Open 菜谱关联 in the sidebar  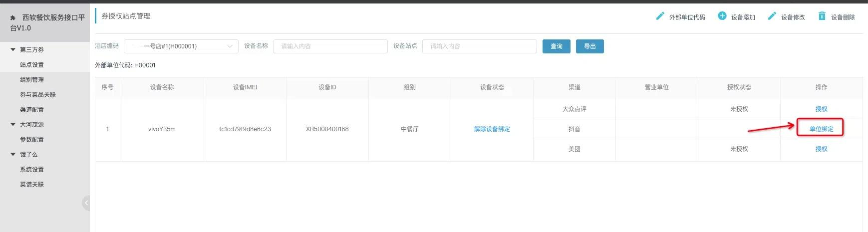pos(32,185)
